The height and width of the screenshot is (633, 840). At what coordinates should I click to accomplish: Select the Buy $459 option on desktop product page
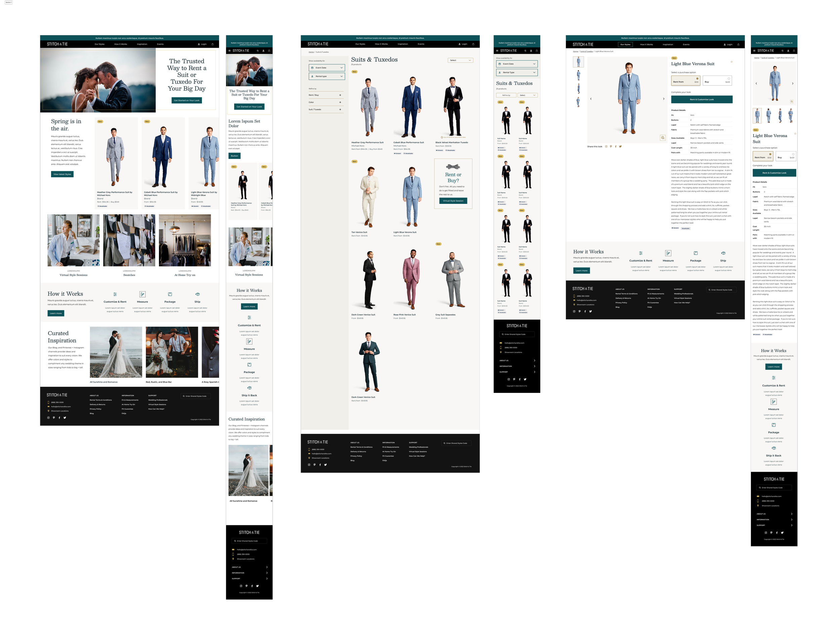click(x=717, y=81)
